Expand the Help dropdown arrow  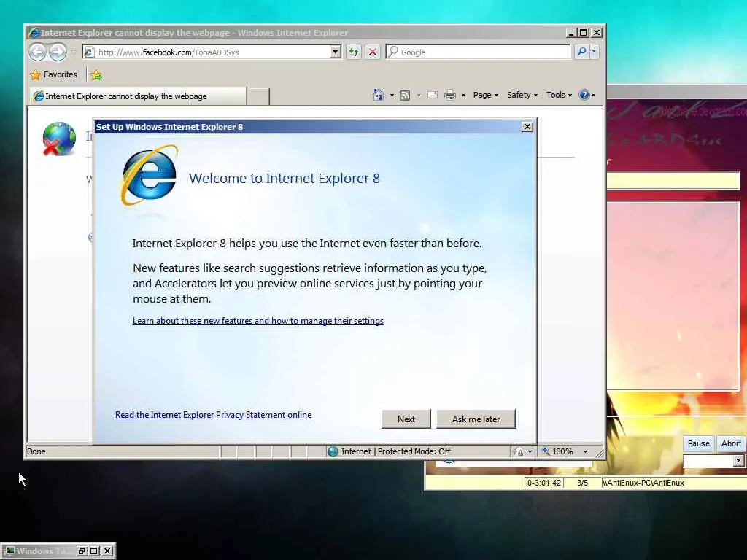tap(594, 96)
